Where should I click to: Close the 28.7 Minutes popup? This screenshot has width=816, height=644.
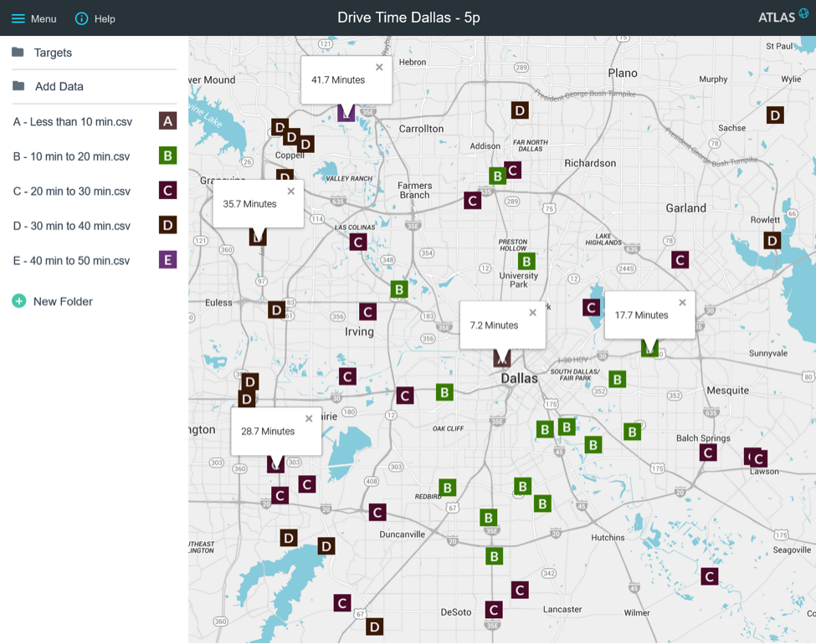point(309,418)
